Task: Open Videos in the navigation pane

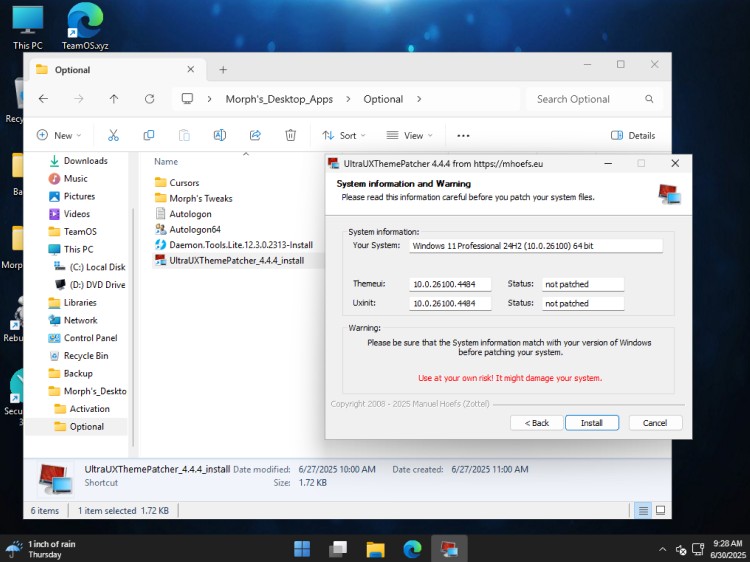Action: (x=69, y=214)
